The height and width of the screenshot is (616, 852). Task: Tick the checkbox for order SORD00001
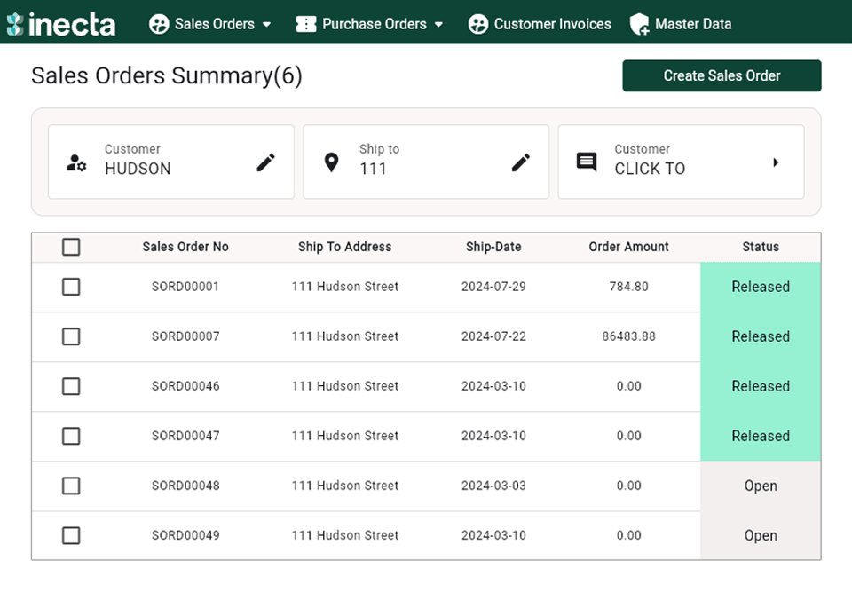[x=71, y=287]
